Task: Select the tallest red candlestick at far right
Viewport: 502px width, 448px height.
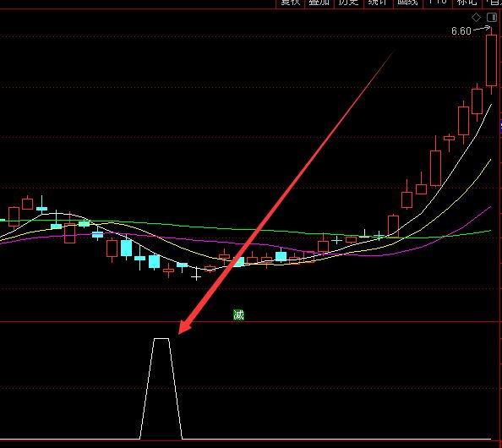Action: coord(491,61)
